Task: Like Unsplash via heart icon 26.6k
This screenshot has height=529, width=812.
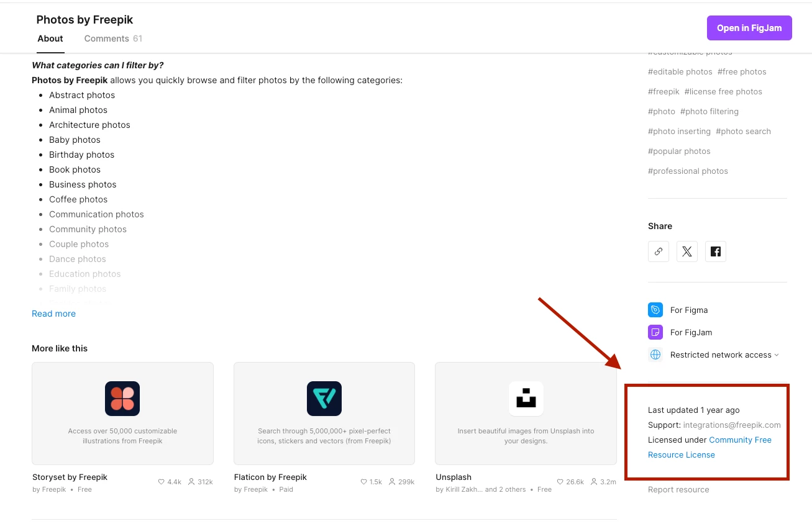Action: [x=560, y=482]
